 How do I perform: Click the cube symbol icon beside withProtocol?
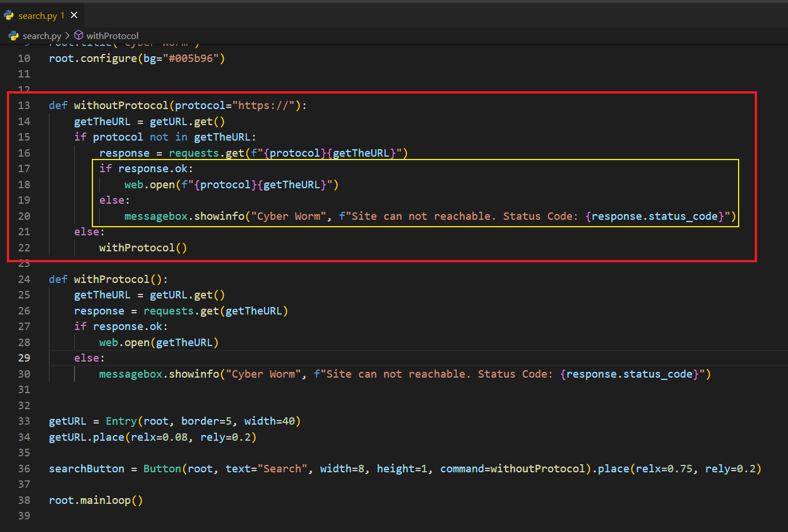pos(79,36)
